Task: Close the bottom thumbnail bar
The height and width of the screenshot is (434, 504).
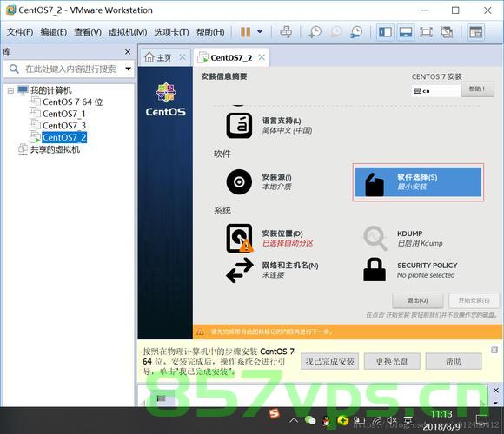Action: [x=495, y=391]
